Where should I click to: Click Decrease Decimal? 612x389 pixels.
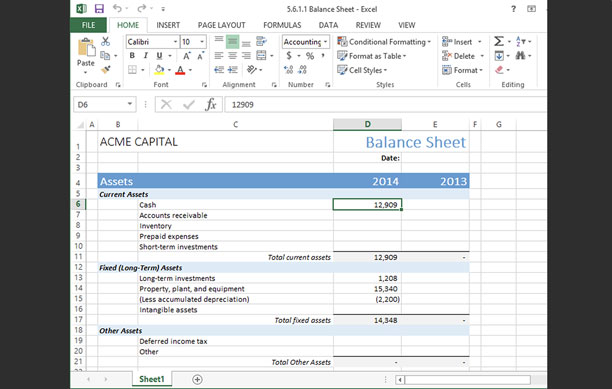(x=302, y=70)
